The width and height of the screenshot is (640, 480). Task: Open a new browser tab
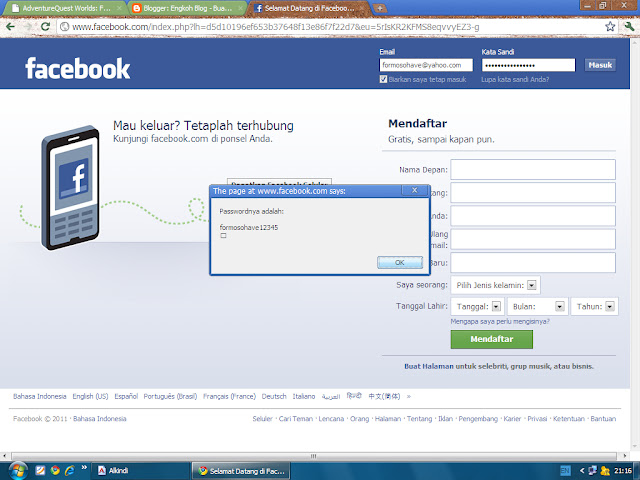click(x=379, y=8)
